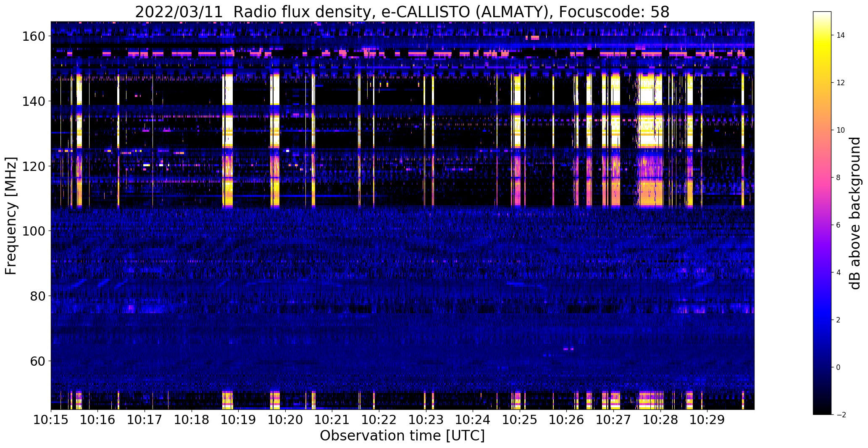Click the 'Frequency [MHz]' y-axis label
Image resolution: width=868 pixels, height=448 pixels.
coord(11,216)
